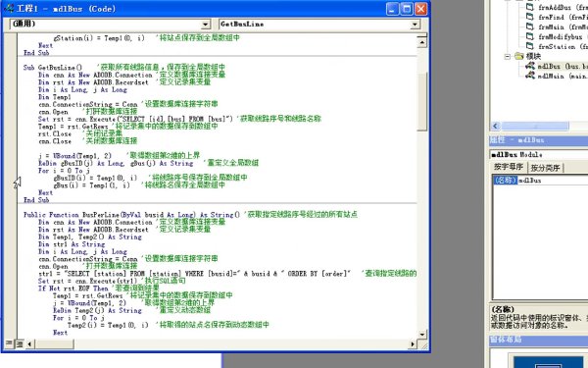Screen dimensions: 588x368
Task: Click scroll down arrow in code window
Action: 421,334
